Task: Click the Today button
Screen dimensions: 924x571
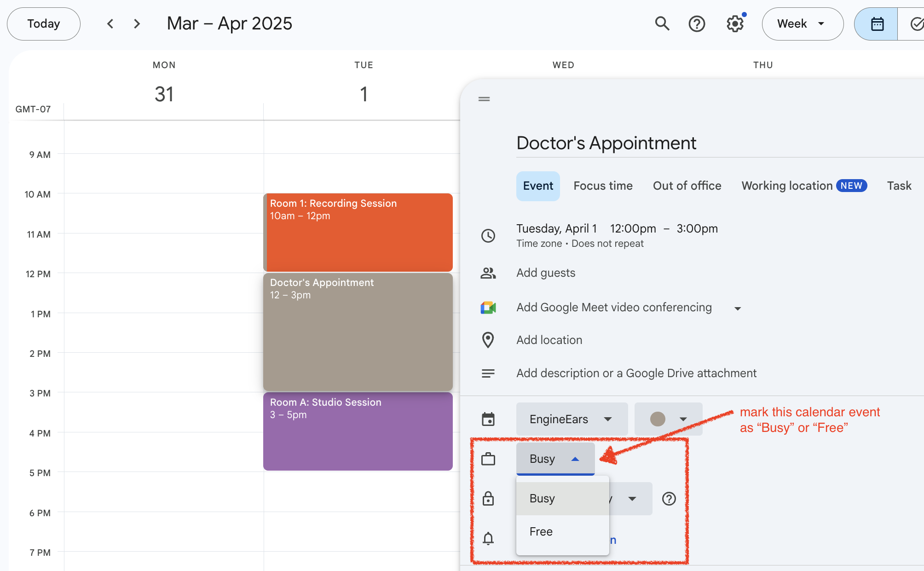Action: [x=44, y=23]
